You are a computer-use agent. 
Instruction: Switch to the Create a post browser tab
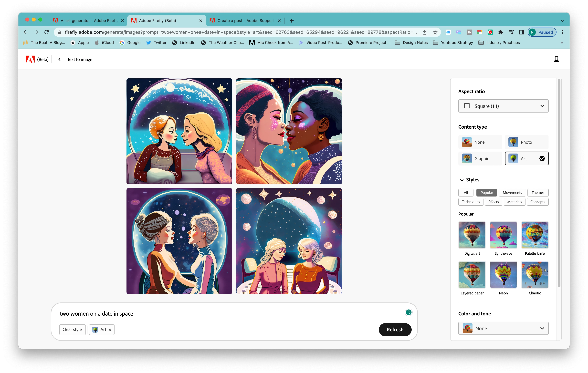[x=245, y=21]
